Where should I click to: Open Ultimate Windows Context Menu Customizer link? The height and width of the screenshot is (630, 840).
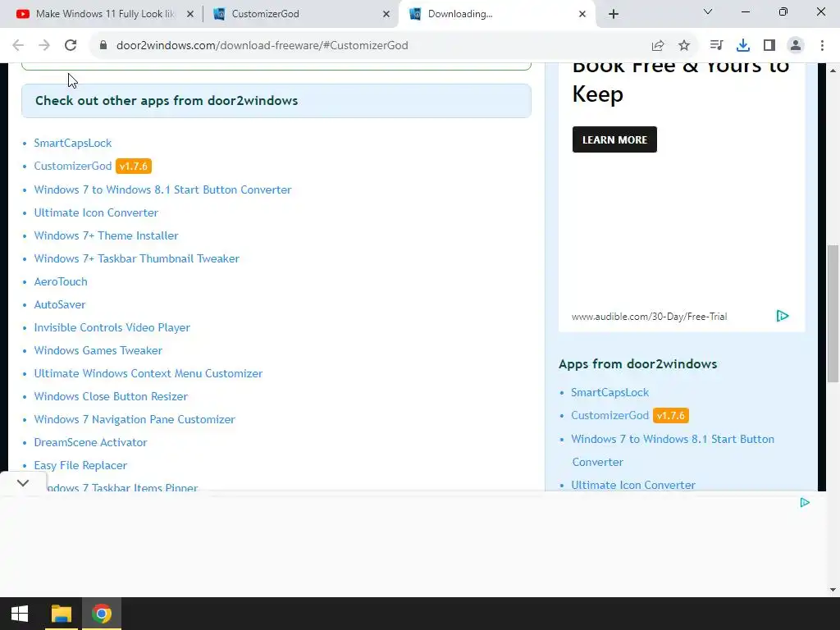[148, 374]
